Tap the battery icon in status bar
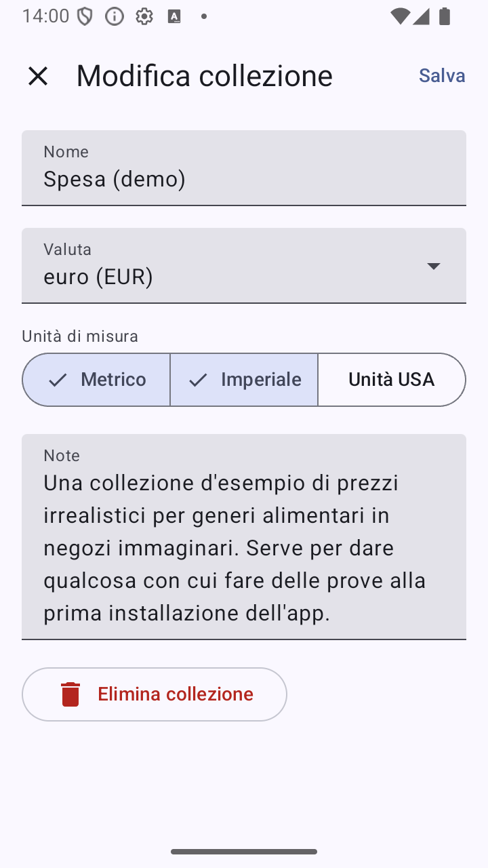 click(445, 16)
